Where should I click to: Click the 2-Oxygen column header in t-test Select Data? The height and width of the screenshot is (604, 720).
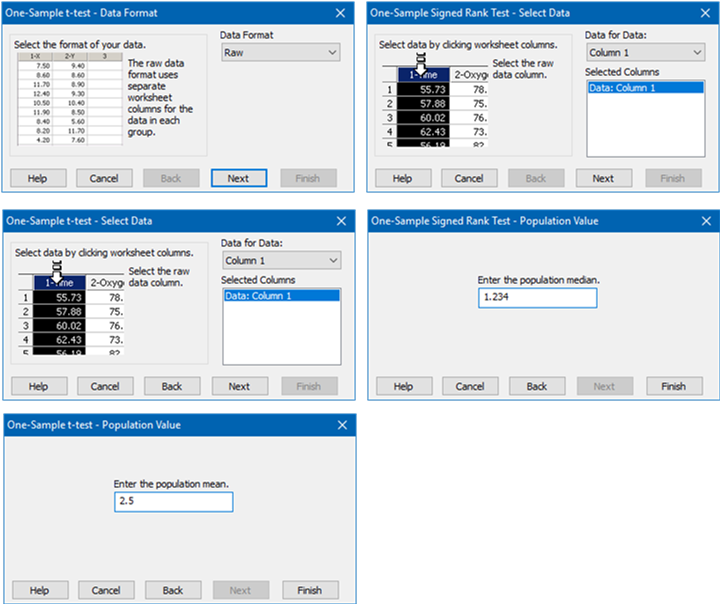[x=106, y=283]
